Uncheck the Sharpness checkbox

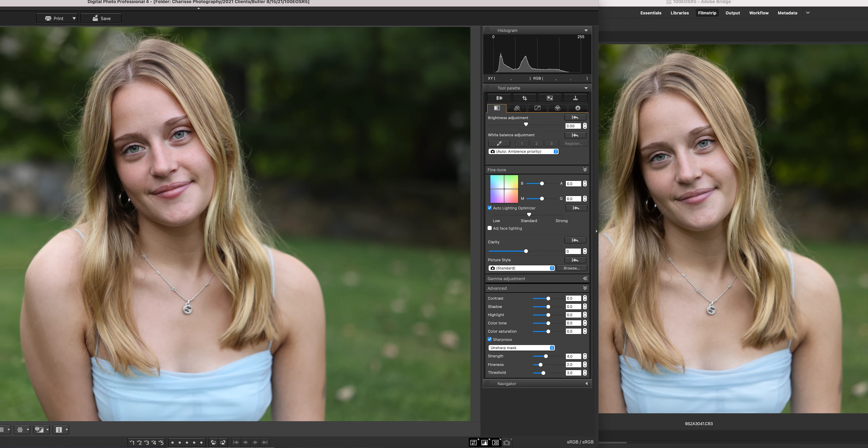(x=489, y=339)
